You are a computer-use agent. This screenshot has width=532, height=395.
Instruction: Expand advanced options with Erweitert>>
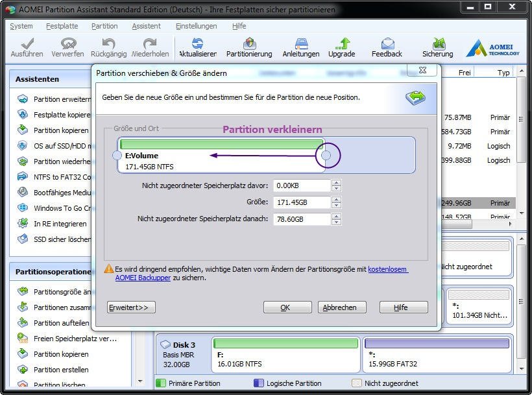click(x=131, y=307)
